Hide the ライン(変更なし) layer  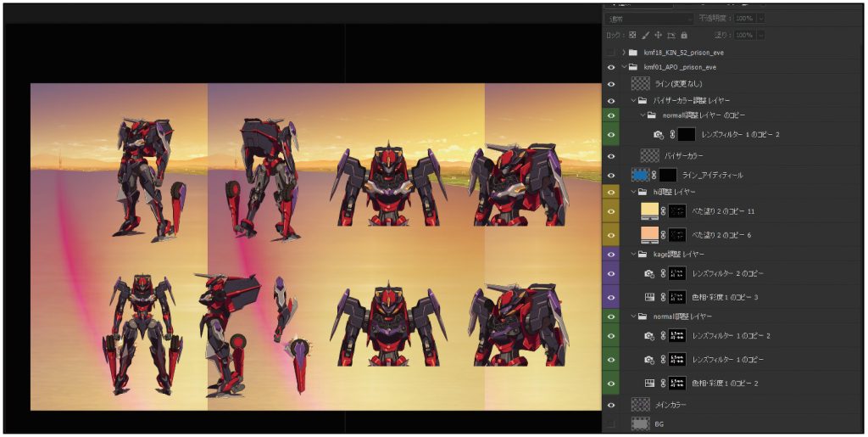610,84
